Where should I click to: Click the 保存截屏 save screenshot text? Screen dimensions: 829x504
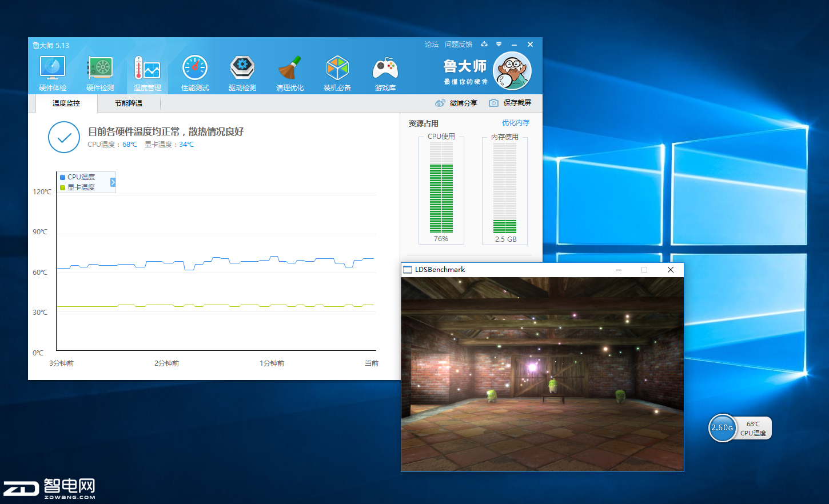point(517,103)
